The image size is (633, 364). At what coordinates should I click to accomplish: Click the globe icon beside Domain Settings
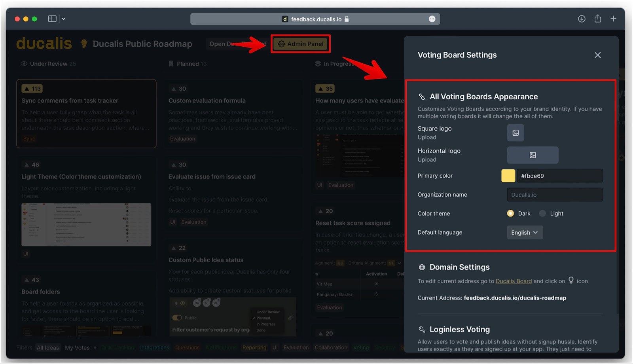422,267
